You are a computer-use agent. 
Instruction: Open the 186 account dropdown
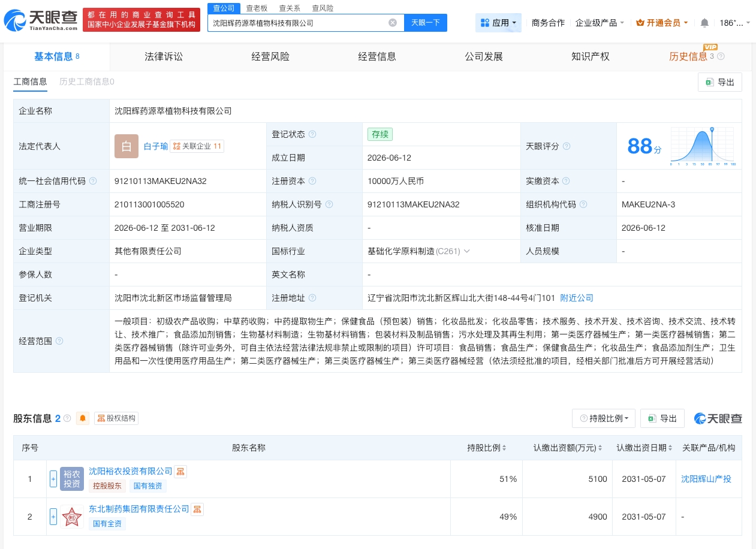tap(734, 23)
